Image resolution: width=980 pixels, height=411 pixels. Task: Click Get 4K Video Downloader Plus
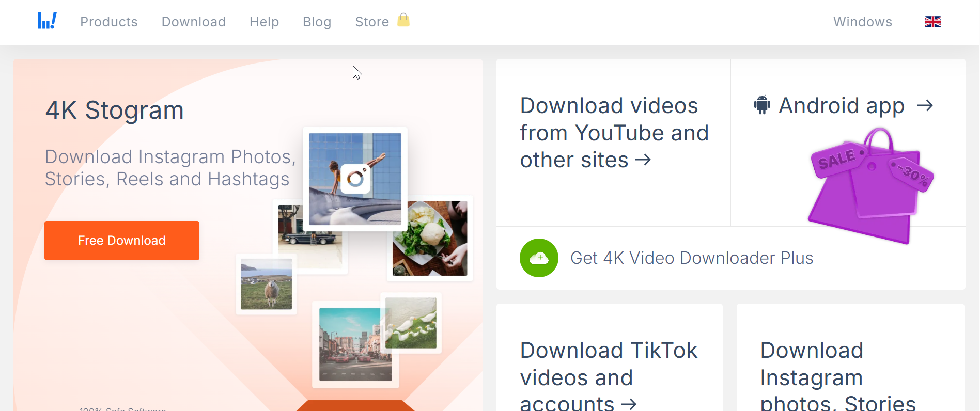(x=692, y=258)
